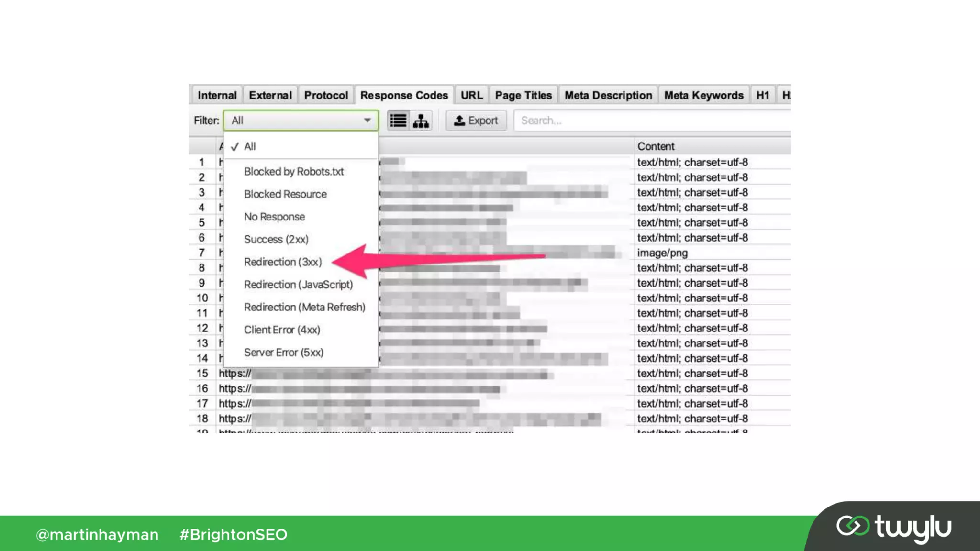Viewport: 980px width, 551px height.
Task: Switch to list view icon
Action: click(x=398, y=121)
